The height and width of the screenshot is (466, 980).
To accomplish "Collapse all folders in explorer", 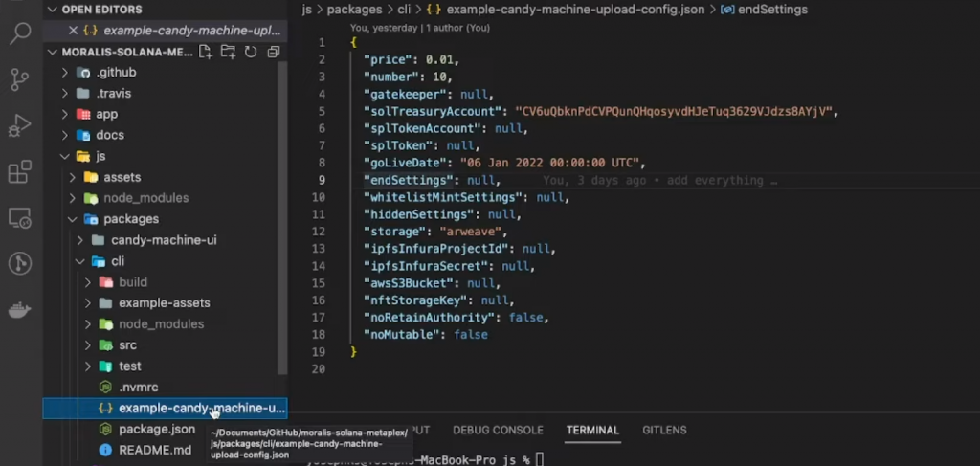I will [x=273, y=52].
